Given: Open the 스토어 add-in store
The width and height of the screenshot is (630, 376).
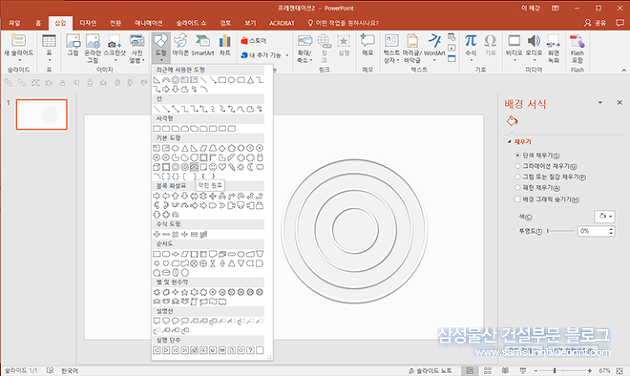Looking at the screenshot, I should click(x=254, y=41).
